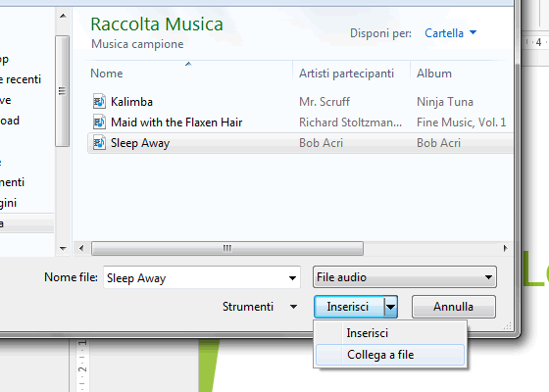549x392 pixels.
Task: Click the Maid with the Flaxen Hair file icon
Action: click(99, 122)
